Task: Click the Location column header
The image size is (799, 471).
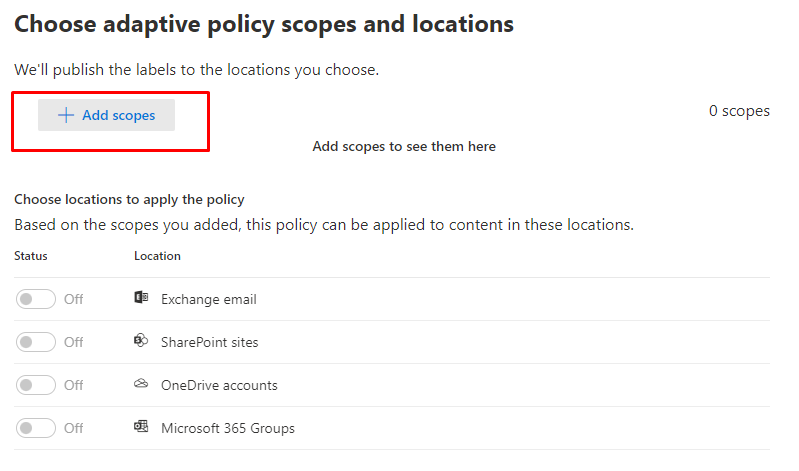Action: [157, 256]
